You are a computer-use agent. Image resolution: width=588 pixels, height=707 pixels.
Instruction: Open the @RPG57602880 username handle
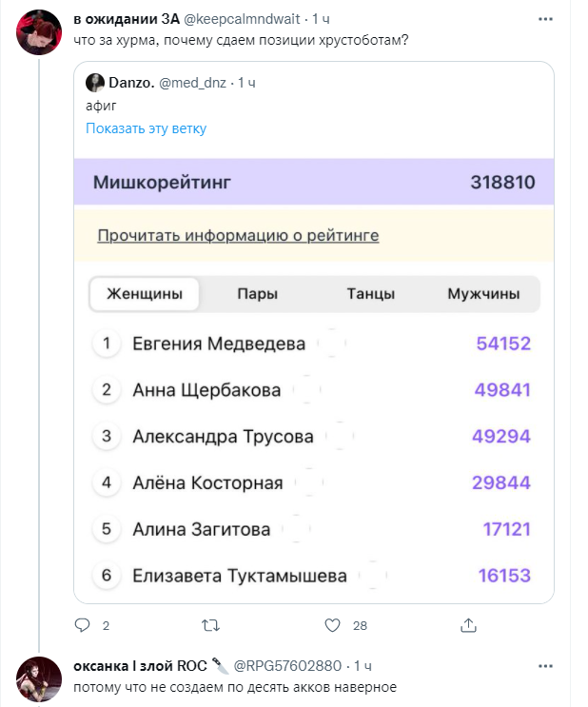(x=285, y=664)
